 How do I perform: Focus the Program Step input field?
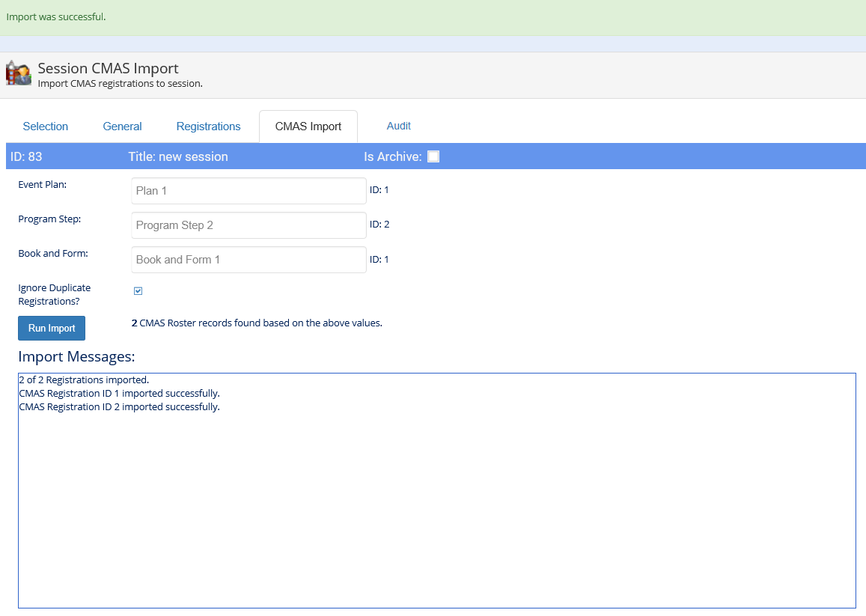coord(248,225)
